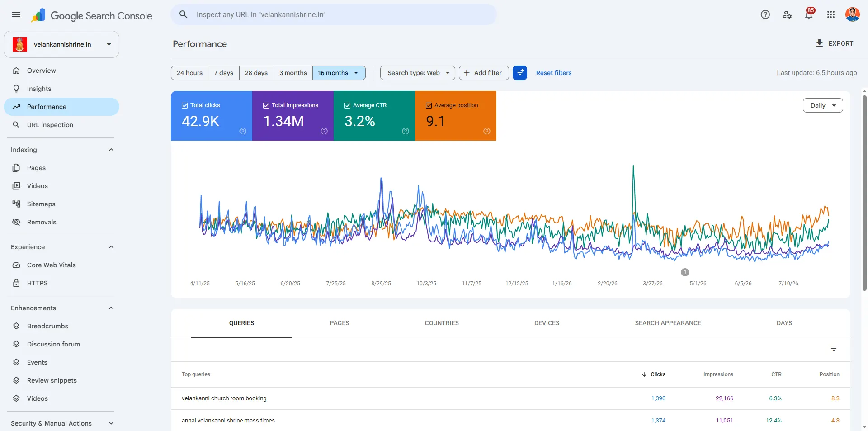Select the 3 months date range
Screen dimensions: 868x431
(x=293, y=73)
